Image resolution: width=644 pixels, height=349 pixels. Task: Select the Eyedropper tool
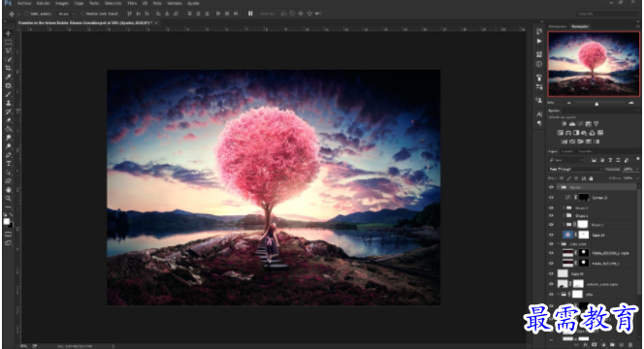8,77
